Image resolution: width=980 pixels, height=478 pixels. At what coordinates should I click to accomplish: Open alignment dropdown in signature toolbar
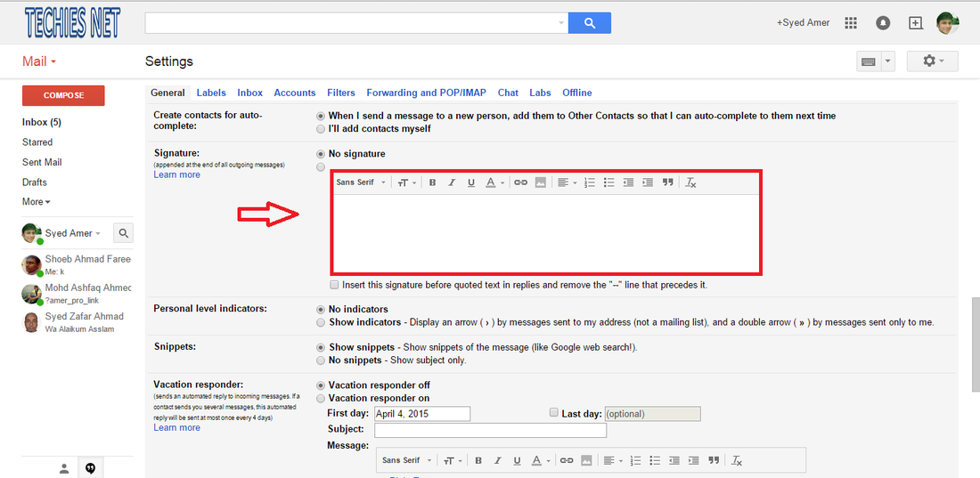[567, 182]
